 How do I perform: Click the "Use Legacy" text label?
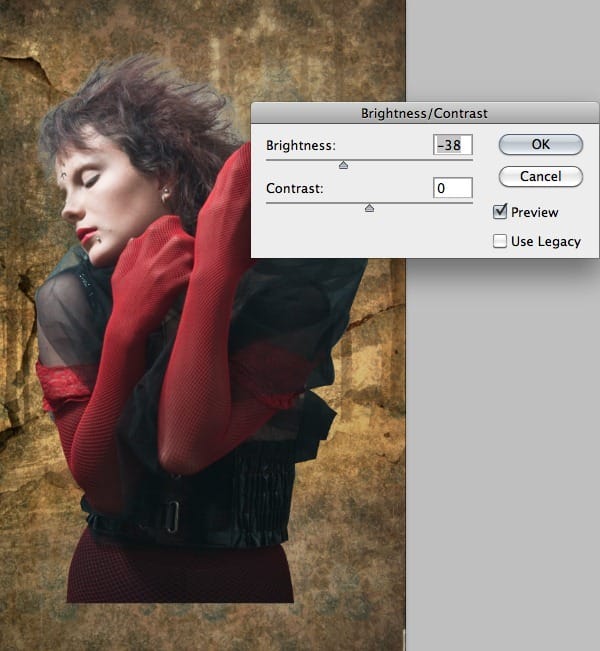tap(546, 242)
